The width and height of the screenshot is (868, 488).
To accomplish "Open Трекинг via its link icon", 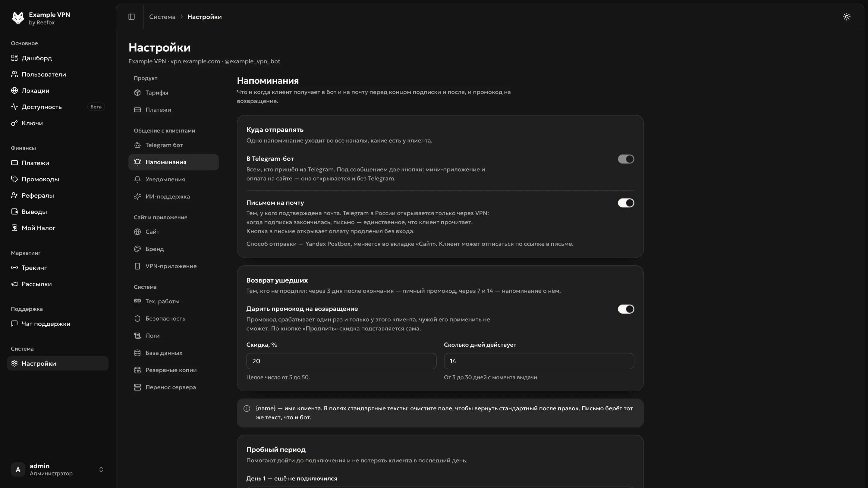I will (14, 267).
